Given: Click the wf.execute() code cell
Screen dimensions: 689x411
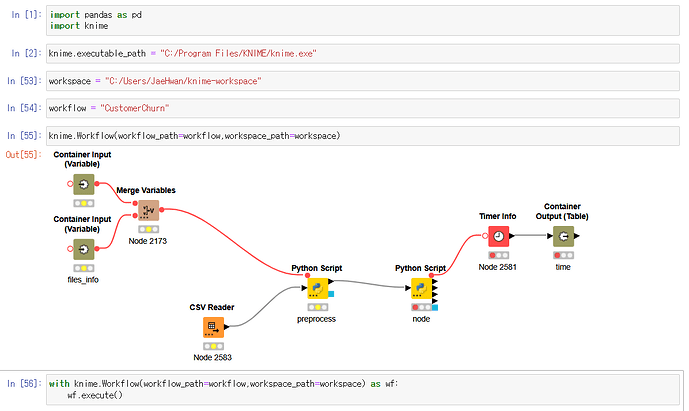Looking at the screenshot, I should (363, 389).
